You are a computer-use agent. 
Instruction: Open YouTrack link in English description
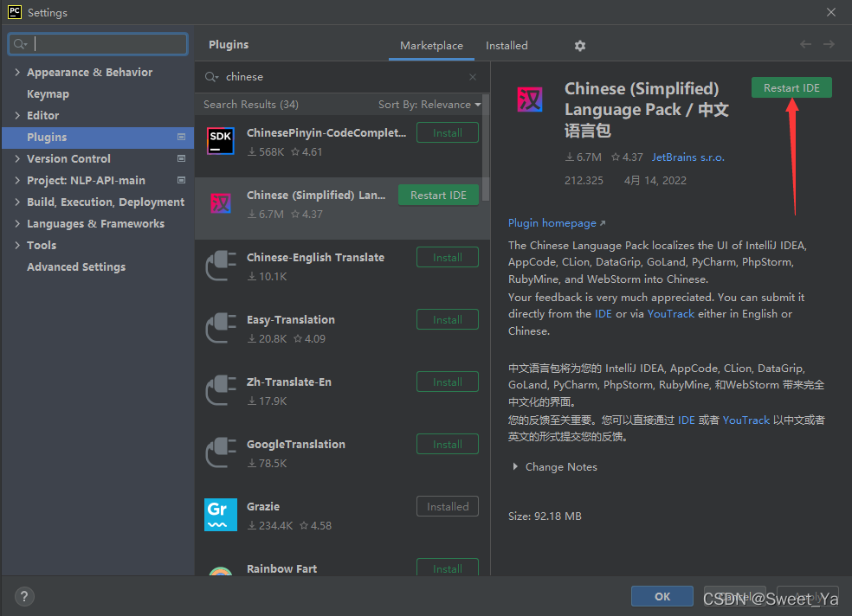pos(670,314)
